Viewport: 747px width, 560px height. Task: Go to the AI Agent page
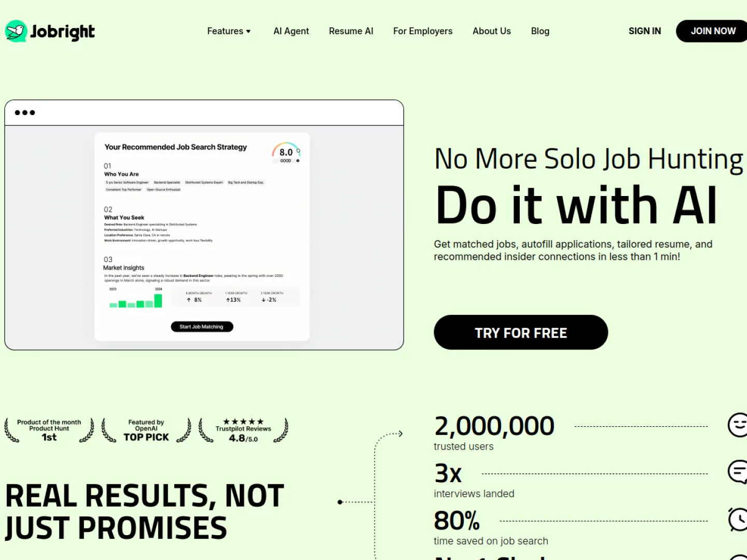[291, 31]
